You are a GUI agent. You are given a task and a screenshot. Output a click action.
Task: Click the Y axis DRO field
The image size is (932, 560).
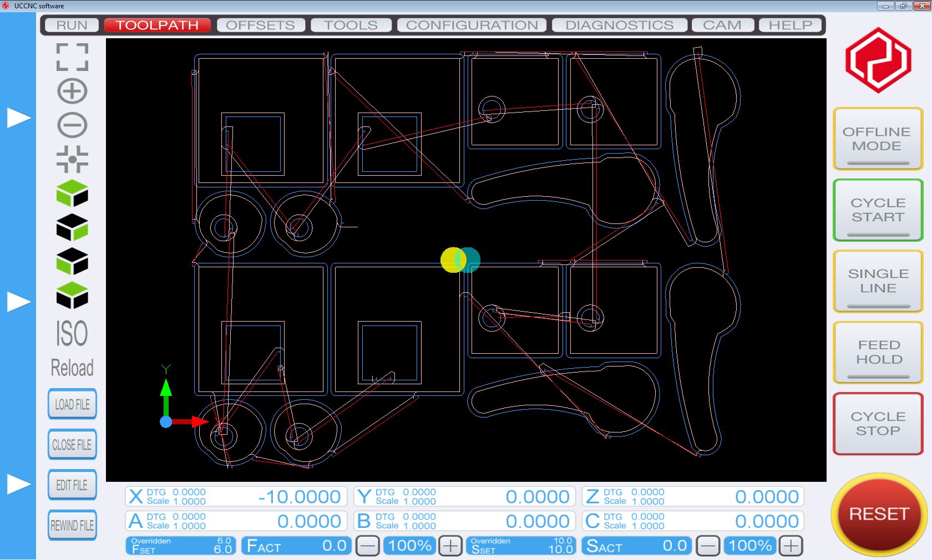click(x=465, y=497)
